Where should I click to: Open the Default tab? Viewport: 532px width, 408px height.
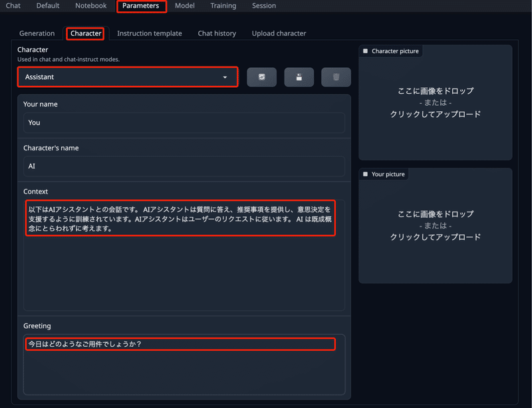click(47, 5)
